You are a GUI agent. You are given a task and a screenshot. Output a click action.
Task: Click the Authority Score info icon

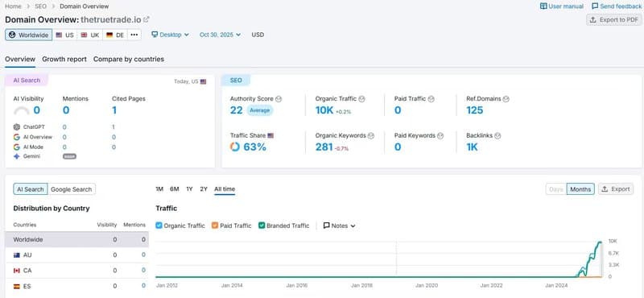pos(279,99)
